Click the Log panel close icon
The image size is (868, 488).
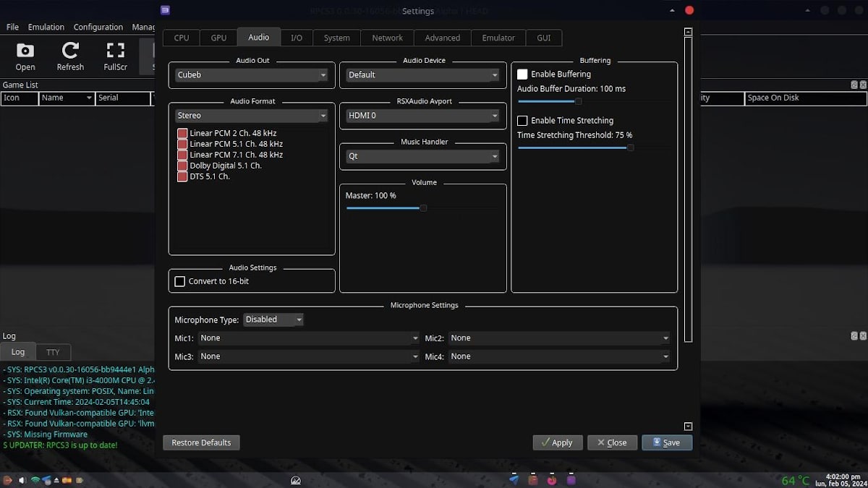pyautogui.click(x=862, y=336)
